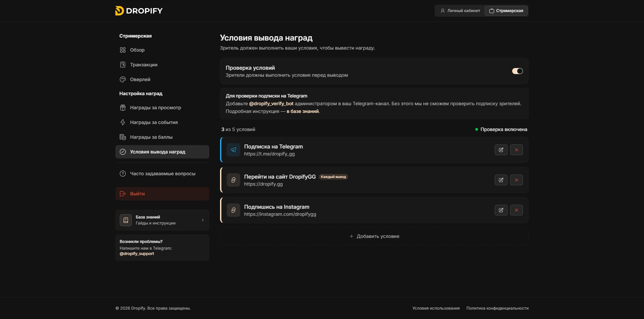
Task: Open Условия использования footer link
Action: tap(436, 308)
